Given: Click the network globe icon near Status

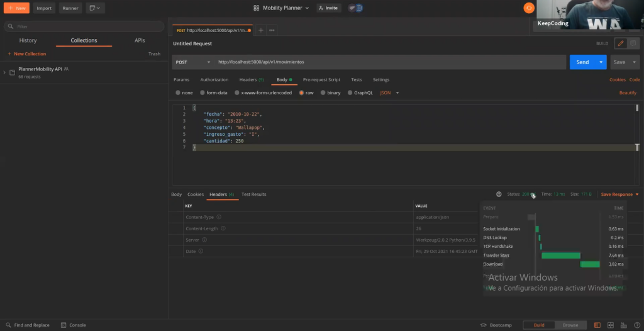Looking at the screenshot, I should pos(499,194).
